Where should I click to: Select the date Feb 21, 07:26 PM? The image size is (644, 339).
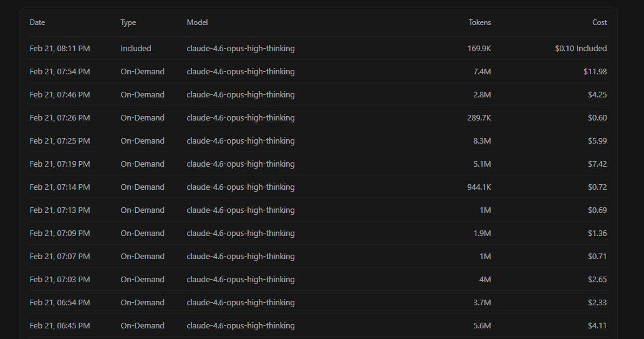coord(60,117)
